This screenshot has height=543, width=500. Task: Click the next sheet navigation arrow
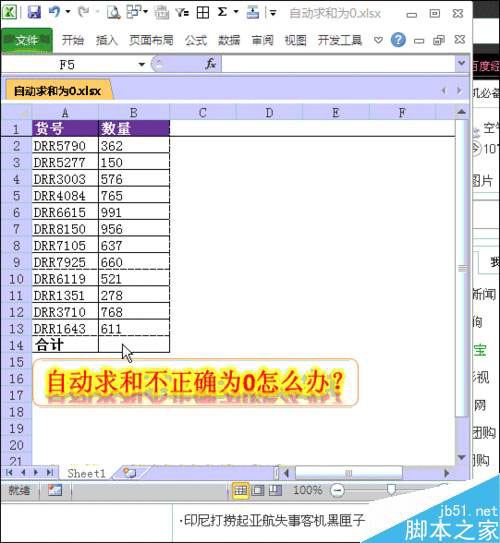click(x=36, y=472)
